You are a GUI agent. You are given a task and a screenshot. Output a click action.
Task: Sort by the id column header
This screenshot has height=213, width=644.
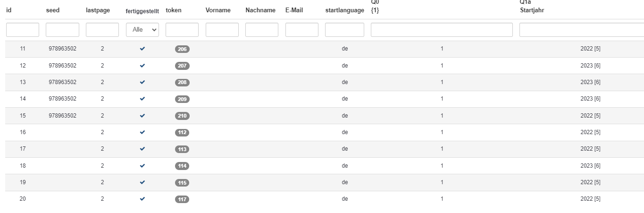(x=9, y=10)
